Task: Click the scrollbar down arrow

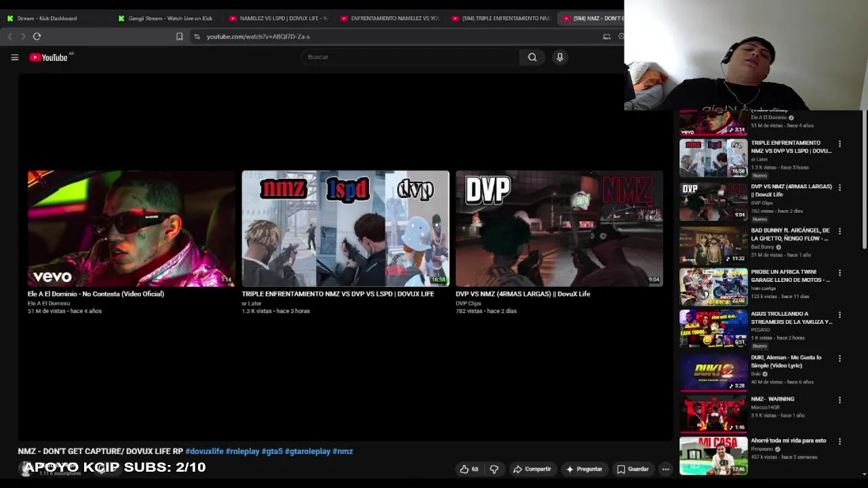Action: click(864, 474)
